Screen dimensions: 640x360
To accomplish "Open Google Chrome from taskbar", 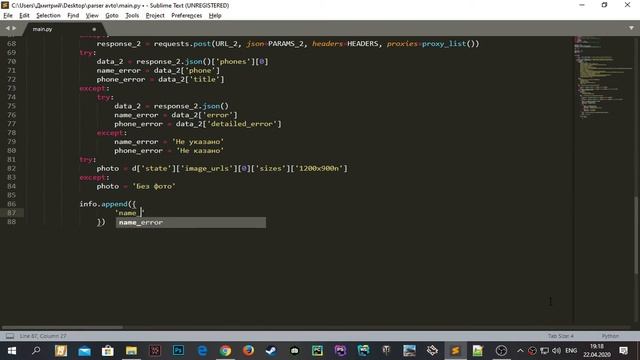I will click(225, 351).
